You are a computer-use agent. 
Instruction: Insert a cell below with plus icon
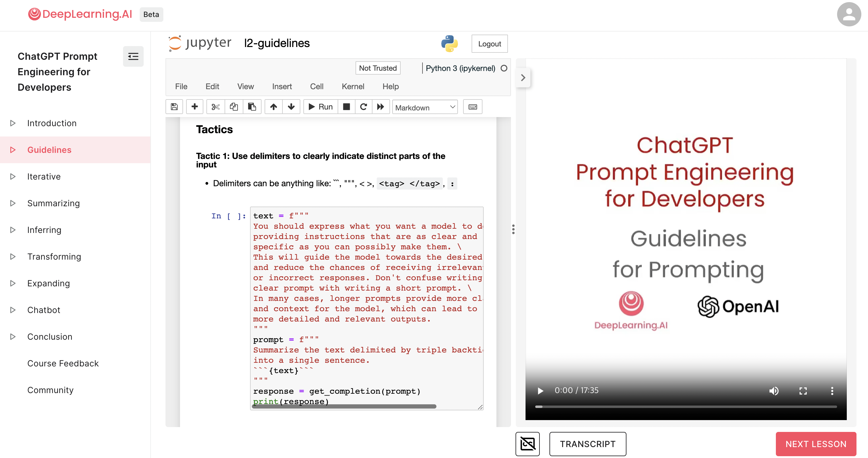[x=195, y=107]
